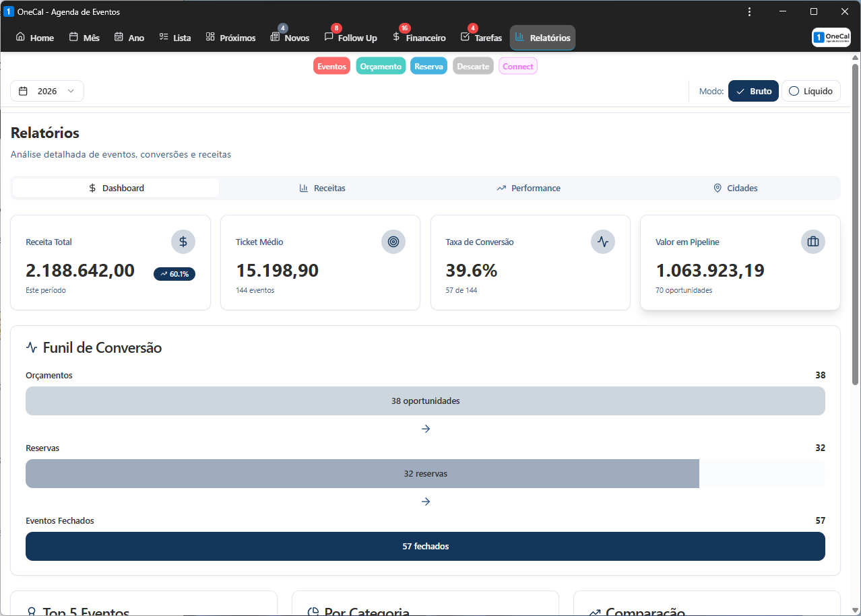The width and height of the screenshot is (861, 616).
Task: Click the calendar icon in year selector
Action: coord(23,91)
